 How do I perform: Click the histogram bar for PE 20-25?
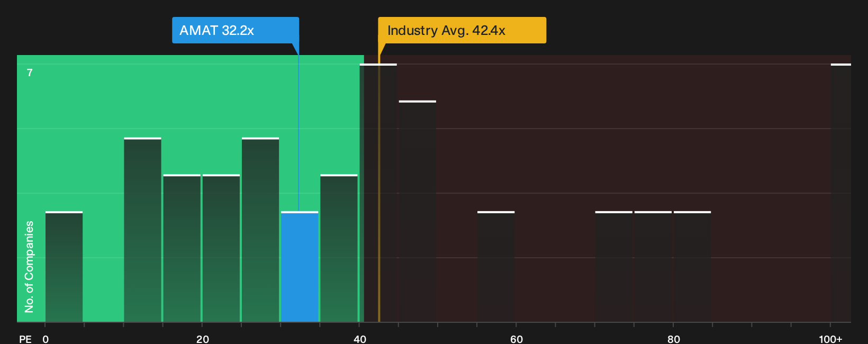tap(221, 248)
